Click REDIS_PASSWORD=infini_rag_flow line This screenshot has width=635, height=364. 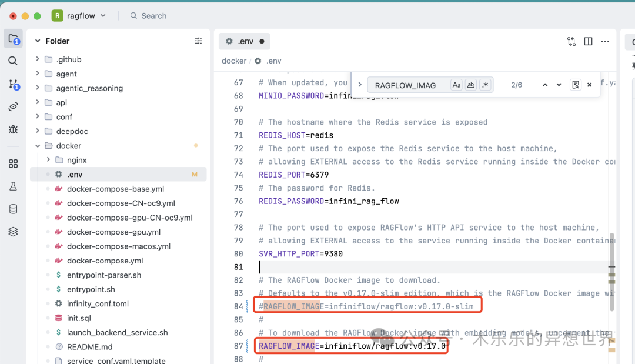pyautogui.click(x=329, y=201)
